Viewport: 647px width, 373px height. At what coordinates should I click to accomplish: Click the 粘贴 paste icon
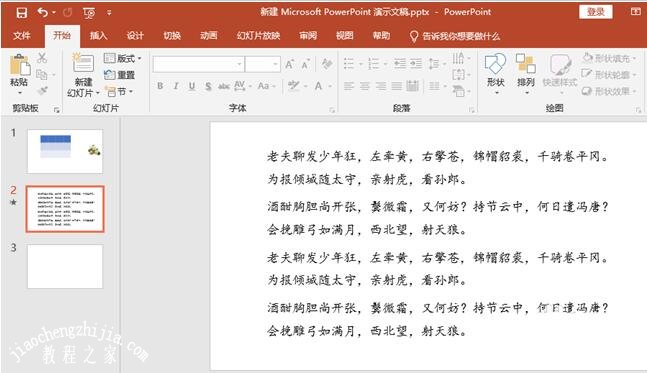point(19,64)
